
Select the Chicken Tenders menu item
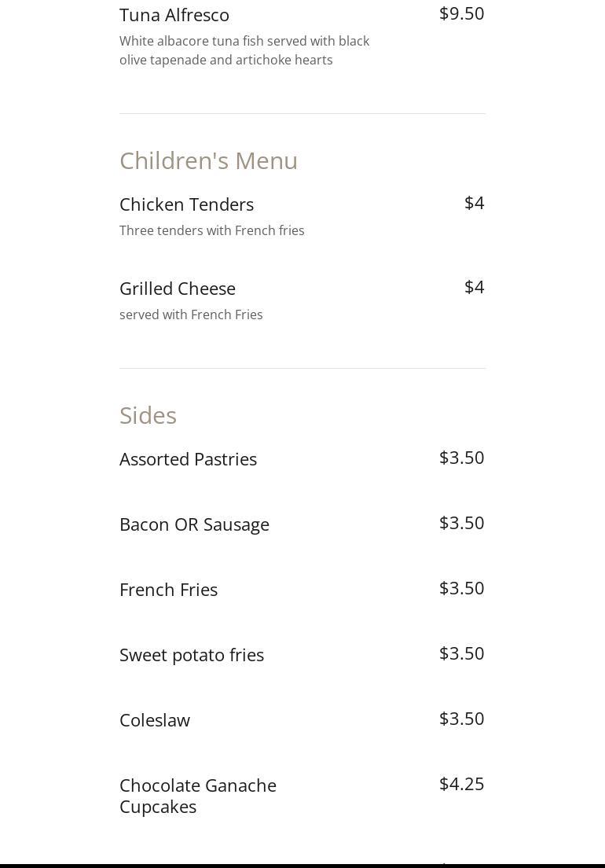(x=186, y=204)
